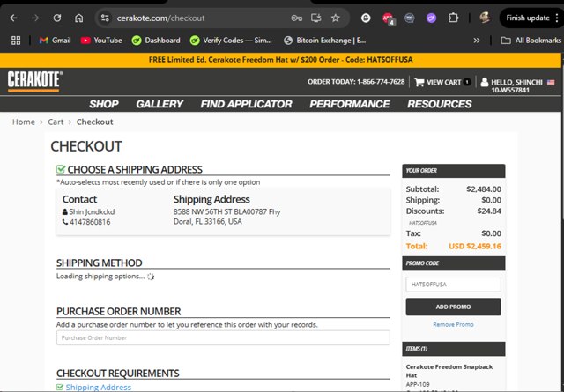Screen dimensions: 564x392
Task: Click the white circular extension icon
Action: (x=366, y=18)
